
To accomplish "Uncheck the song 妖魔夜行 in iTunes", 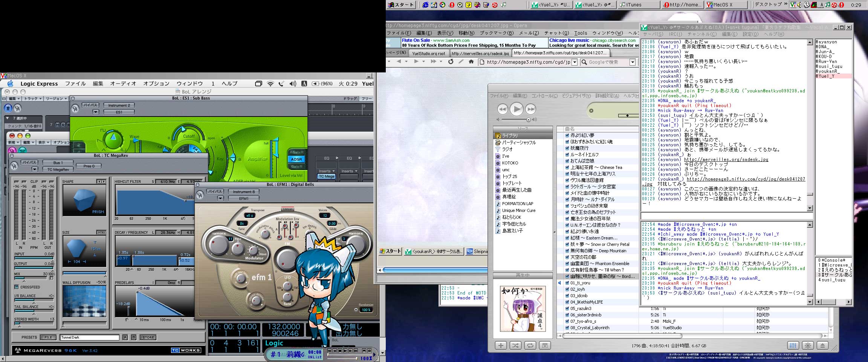I will coord(567,148).
